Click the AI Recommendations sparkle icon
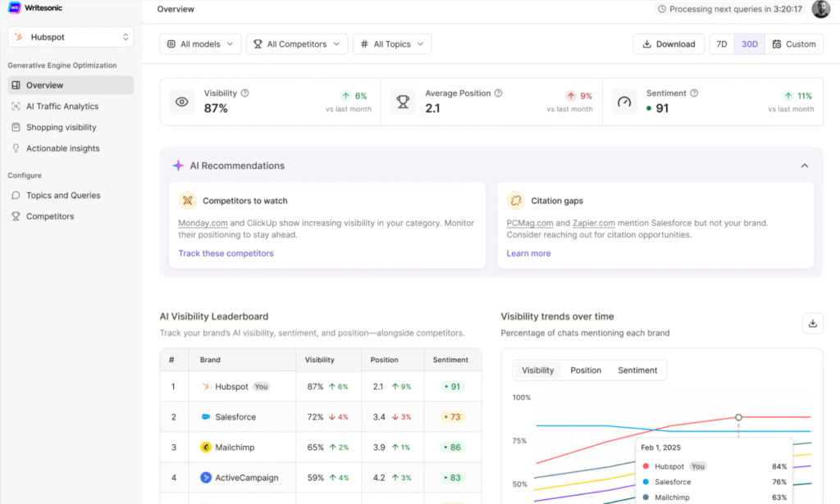 [178, 166]
